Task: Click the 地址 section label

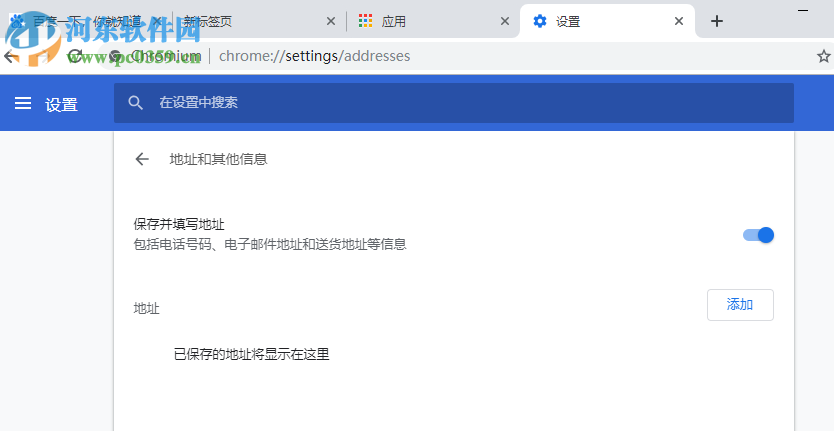Action: click(146, 309)
